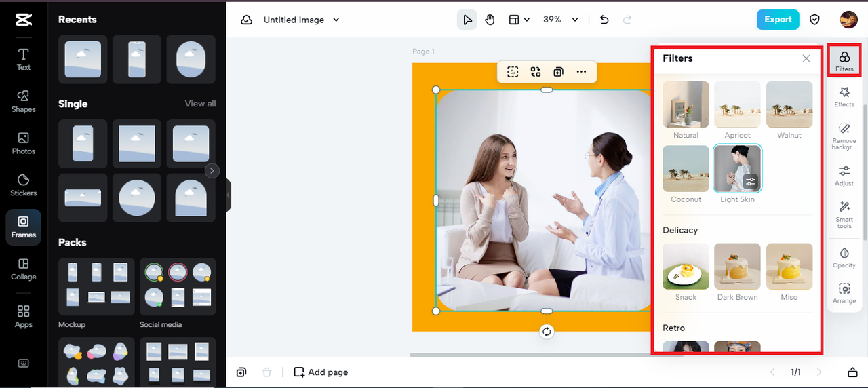
Task: Open the Effects tool
Action: pos(844,96)
